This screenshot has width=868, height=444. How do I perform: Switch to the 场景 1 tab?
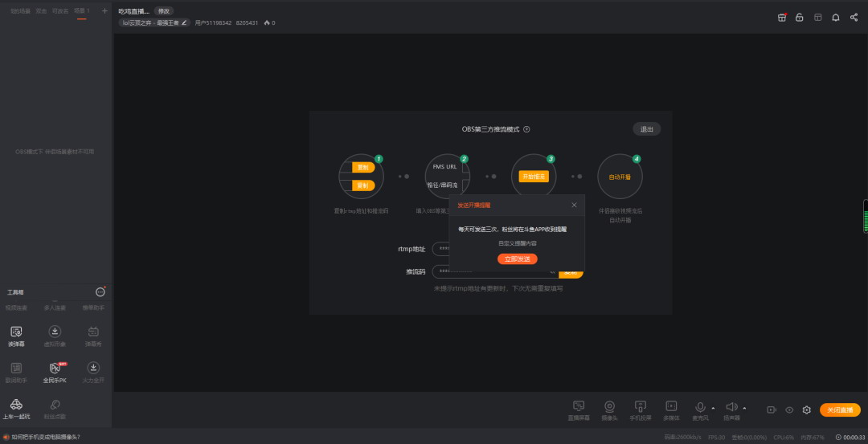(x=81, y=11)
